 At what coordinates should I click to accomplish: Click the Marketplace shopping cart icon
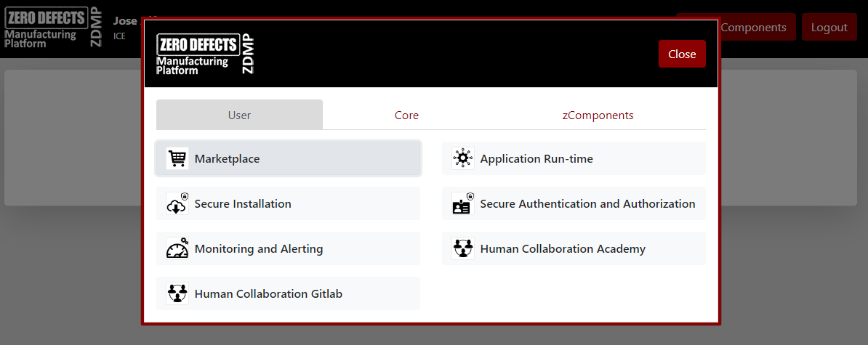pyautogui.click(x=177, y=158)
